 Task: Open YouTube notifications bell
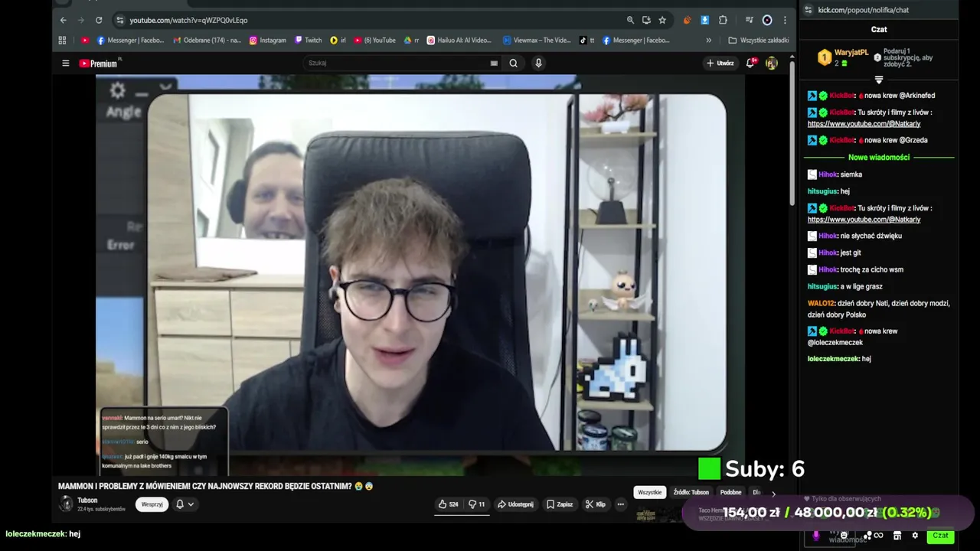pos(750,64)
